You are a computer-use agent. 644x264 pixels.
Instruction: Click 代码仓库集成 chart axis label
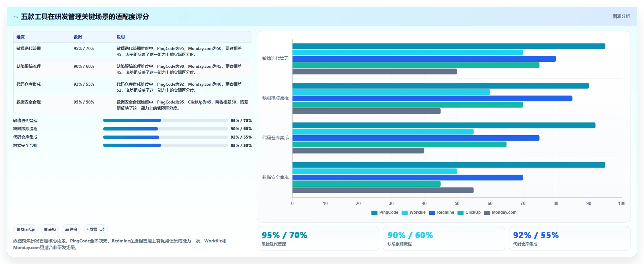pos(275,138)
